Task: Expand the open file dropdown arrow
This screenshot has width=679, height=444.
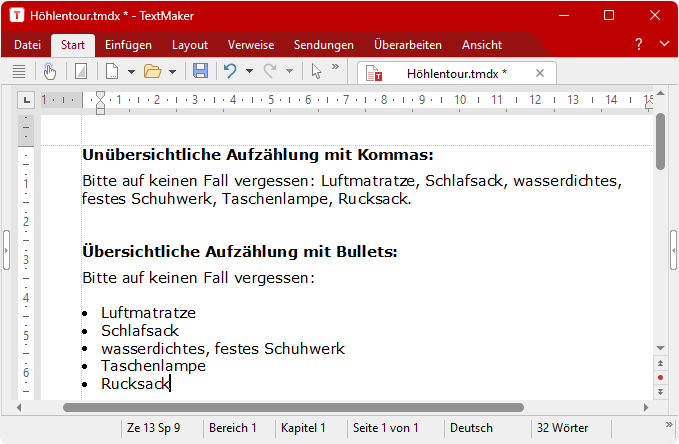Action: pyautogui.click(x=172, y=71)
